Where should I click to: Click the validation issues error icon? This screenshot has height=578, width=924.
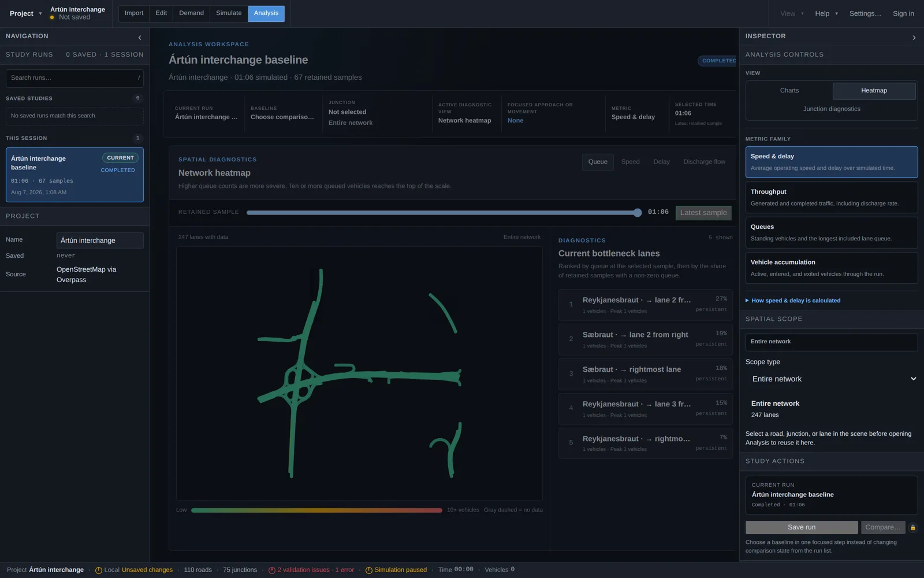(x=272, y=570)
